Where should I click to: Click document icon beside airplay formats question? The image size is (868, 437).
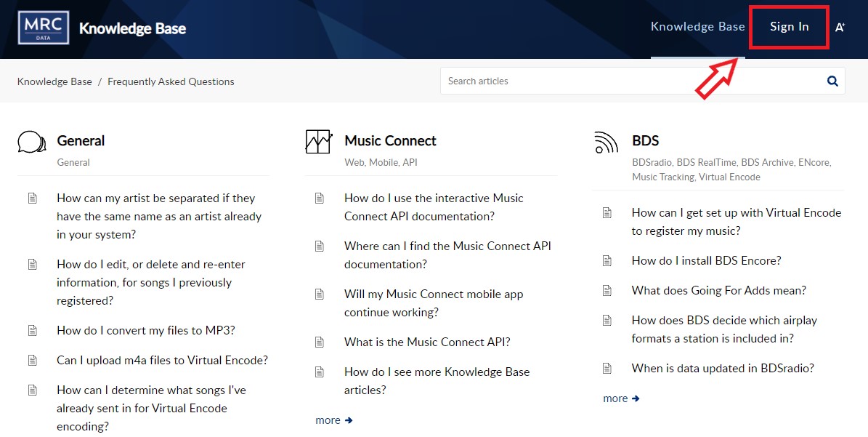tap(607, 320)
